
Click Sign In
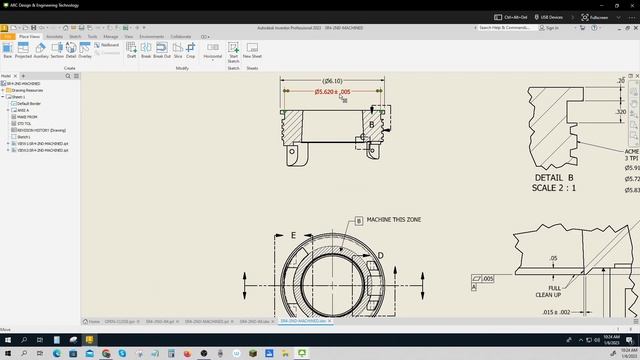tap(549, 28)
